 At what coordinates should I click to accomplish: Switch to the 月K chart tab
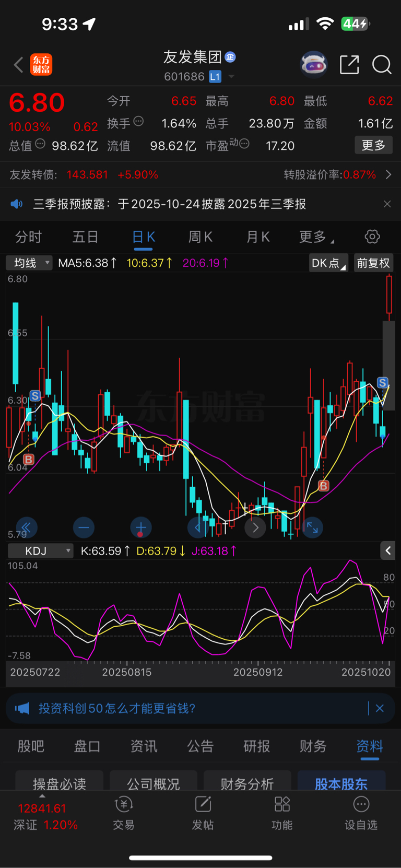click(258, 237)
